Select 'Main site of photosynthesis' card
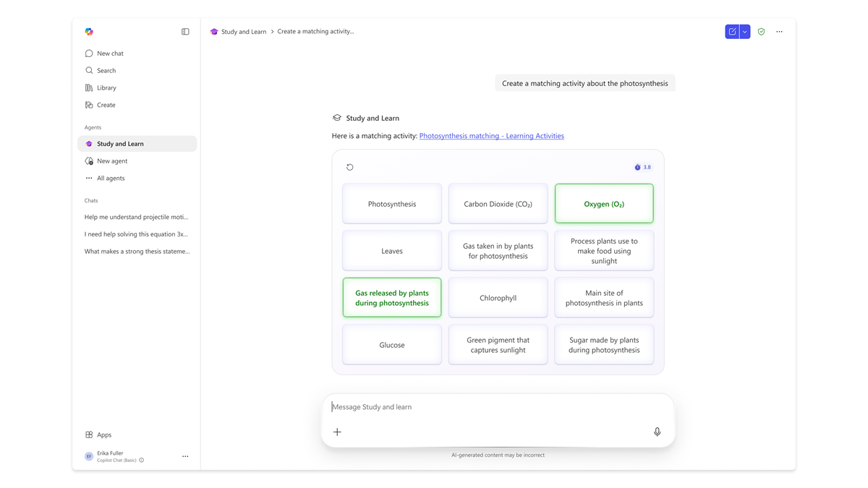Screen dimensions: 868x488 604,298
